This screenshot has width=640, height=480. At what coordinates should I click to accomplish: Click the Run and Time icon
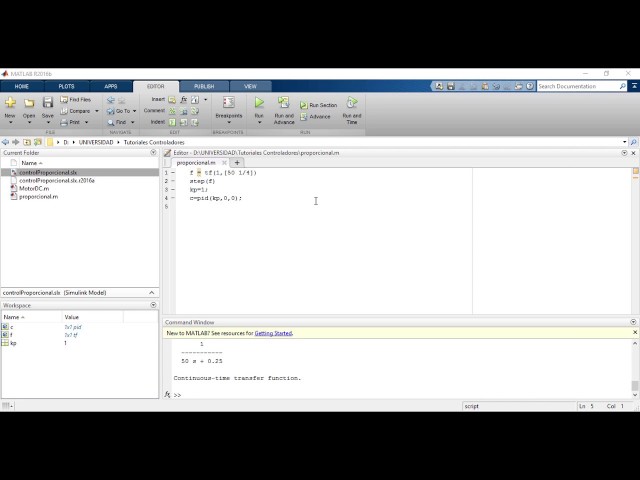pyautogui.click(x=352, y=103)
